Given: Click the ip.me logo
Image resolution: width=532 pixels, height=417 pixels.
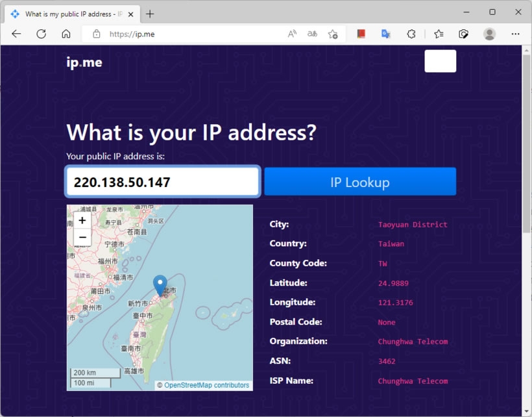Looking at the screenshot, I should click(x=84, y=62).
